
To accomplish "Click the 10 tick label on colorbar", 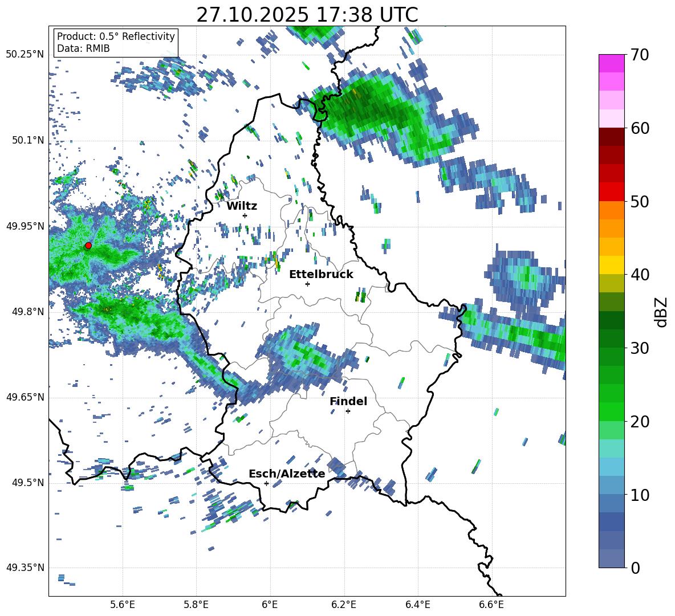I will pos(639,495).
